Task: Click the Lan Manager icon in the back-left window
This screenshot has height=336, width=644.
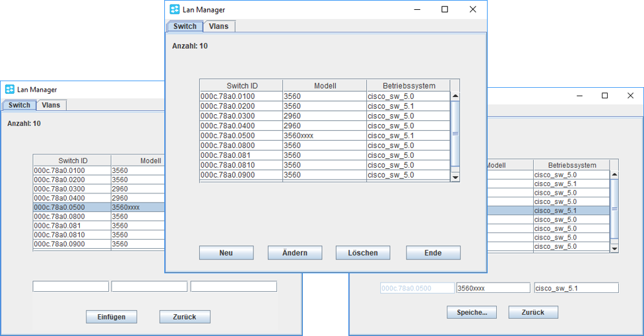Action: [10, 89]
